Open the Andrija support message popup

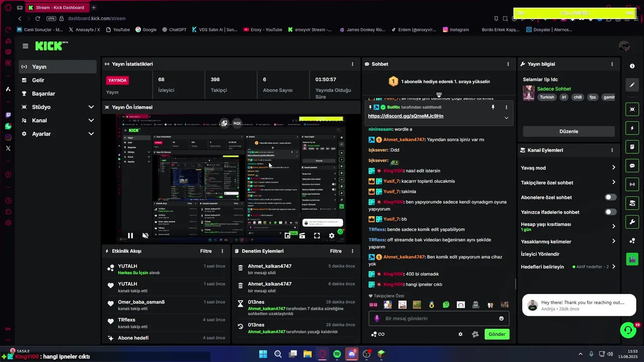click(x=579, y=305)
